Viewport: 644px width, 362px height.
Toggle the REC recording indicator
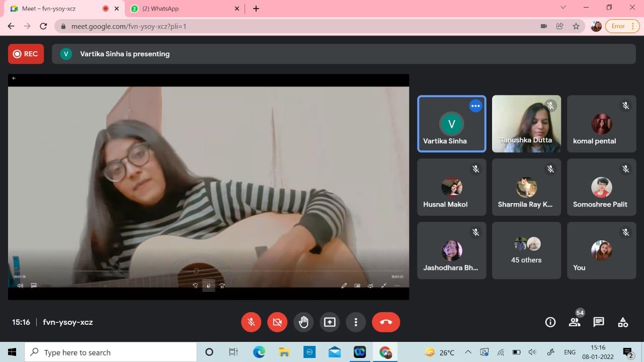[x=26, y=54]
